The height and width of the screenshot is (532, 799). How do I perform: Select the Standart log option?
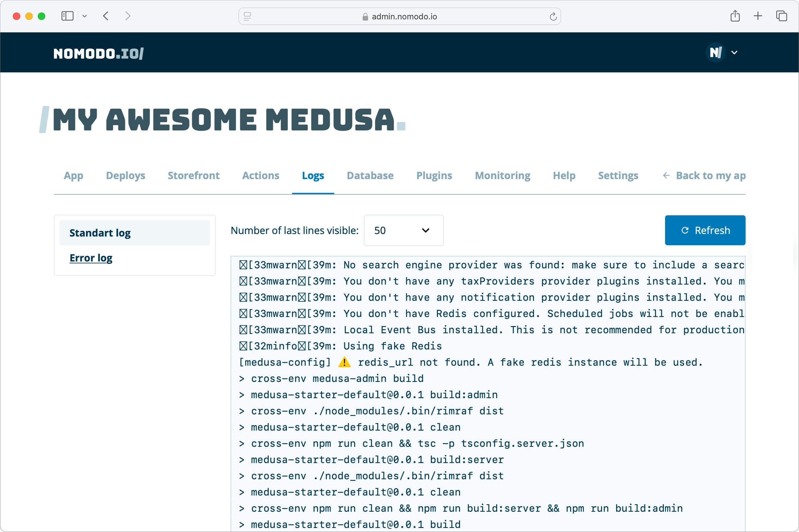[x=100, y=233]
